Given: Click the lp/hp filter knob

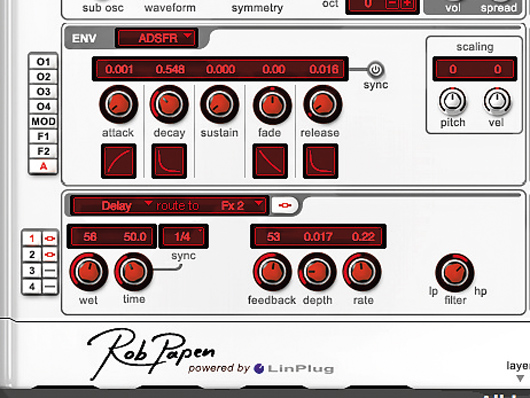Looking at the screenshot, I should point(455,272).
